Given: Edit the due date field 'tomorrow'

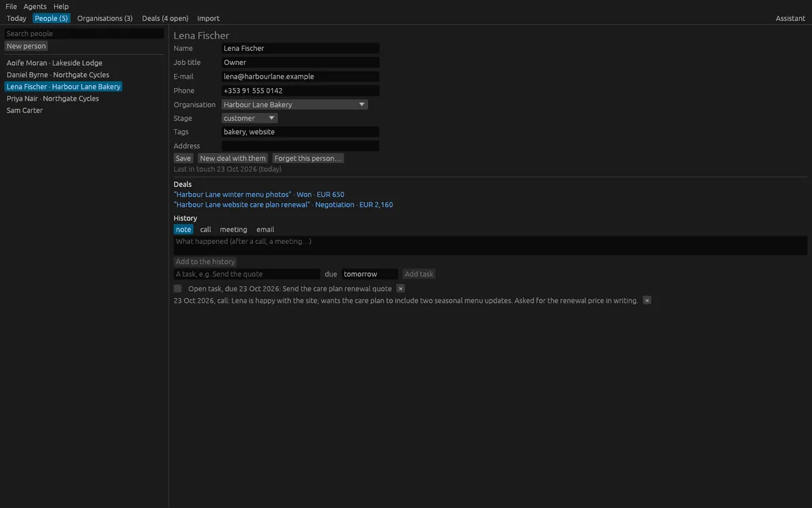Looking at the screenshot, I should click(x=369, y=274).
